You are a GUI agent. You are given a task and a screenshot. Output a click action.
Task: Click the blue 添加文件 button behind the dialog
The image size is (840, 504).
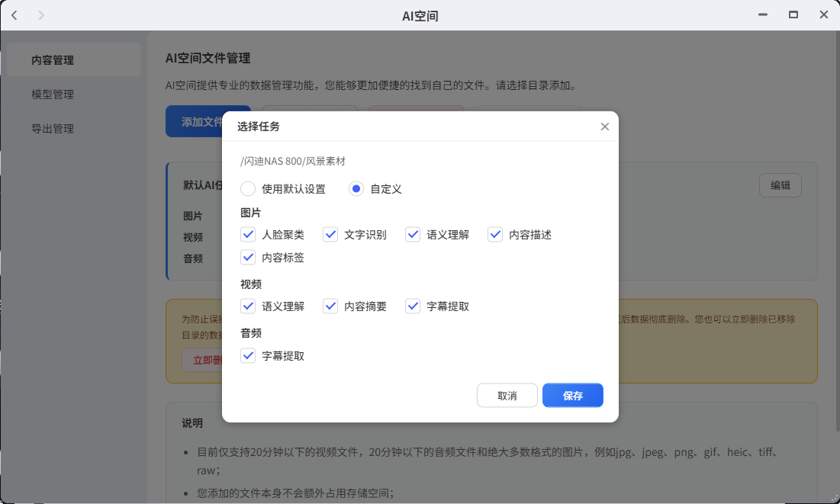point(194,121)
